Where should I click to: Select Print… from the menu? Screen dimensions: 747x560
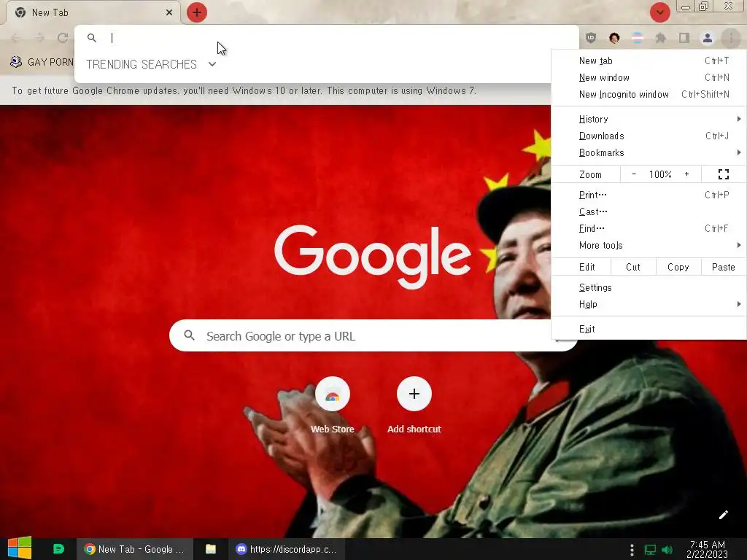(x=649, y=195)
